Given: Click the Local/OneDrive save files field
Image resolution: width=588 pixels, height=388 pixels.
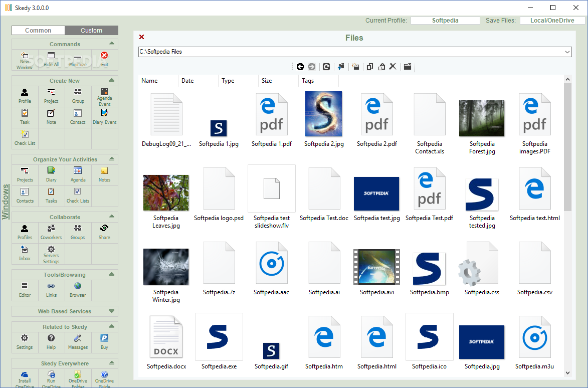Looking at the screenshot, I should (x=552, y=21).
